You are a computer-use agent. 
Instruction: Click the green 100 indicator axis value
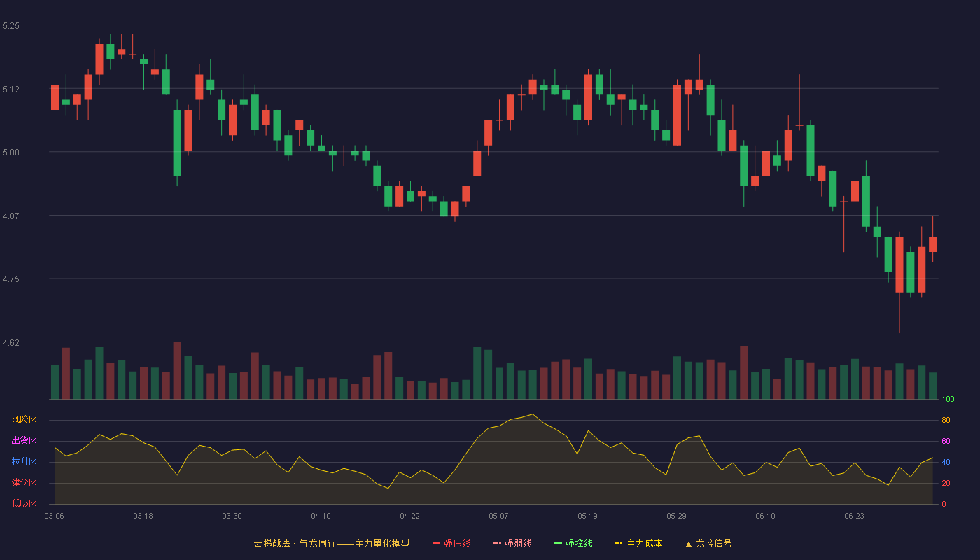coord(948,399)
